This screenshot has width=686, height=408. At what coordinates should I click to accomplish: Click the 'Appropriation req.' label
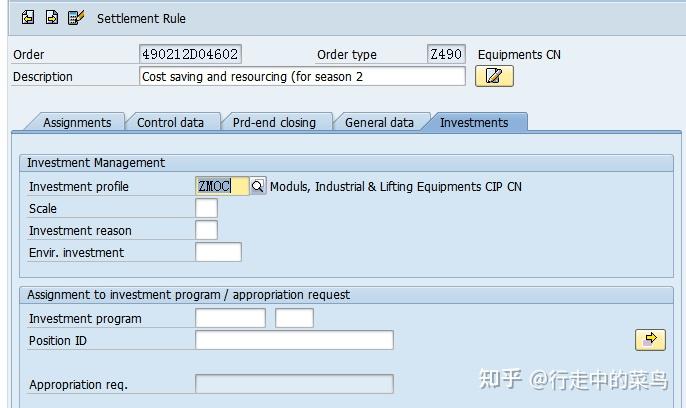(x=78, y=385)
